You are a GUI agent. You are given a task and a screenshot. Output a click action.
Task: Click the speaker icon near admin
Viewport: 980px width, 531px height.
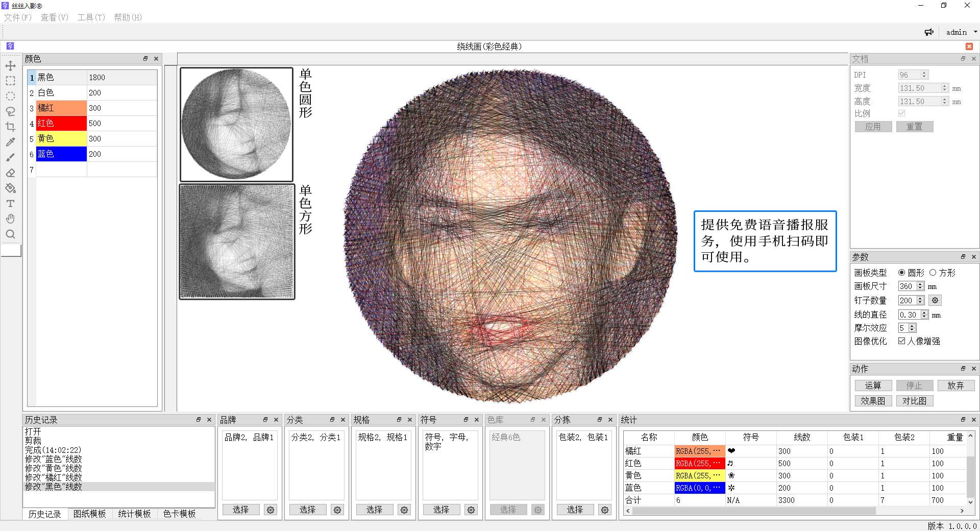[x=929, y=32]
